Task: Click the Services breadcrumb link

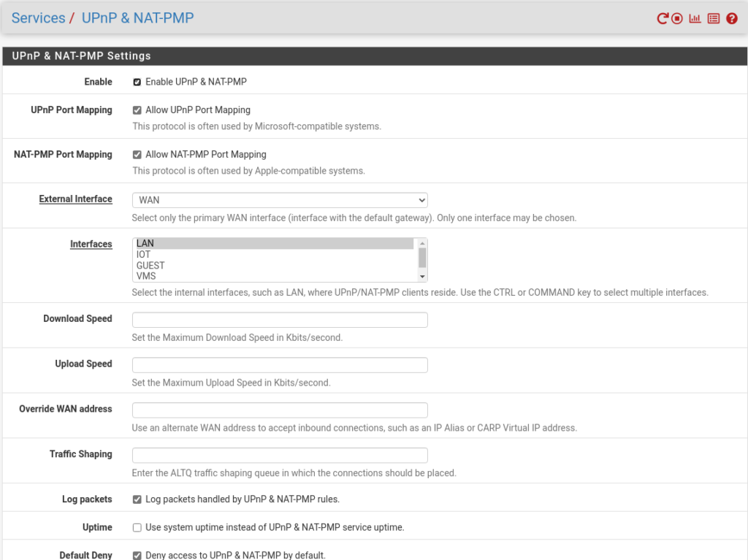Action: pos(38,18)
